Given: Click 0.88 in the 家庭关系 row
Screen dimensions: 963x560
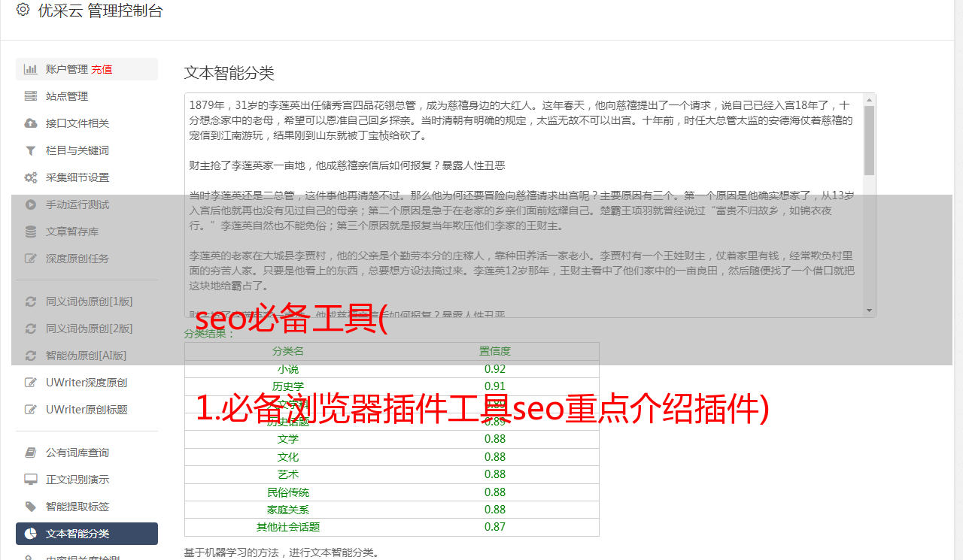Looking at the screenshot, I should pos(495,510).
